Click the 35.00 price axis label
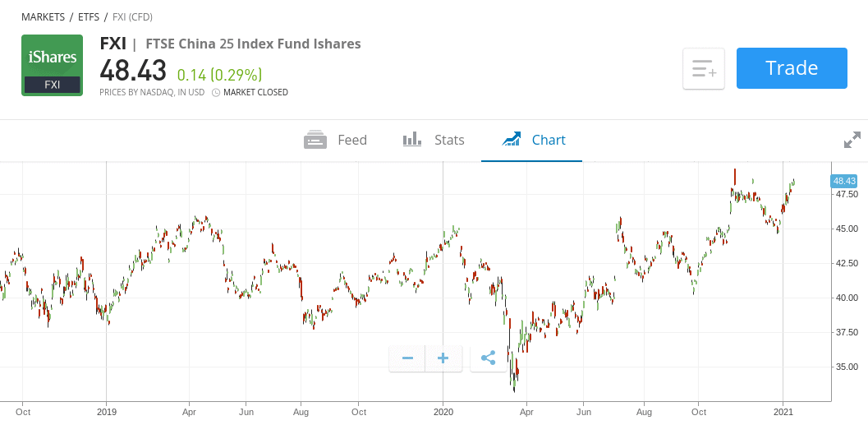This screenshot has height=425, width=868. point(847,367)
